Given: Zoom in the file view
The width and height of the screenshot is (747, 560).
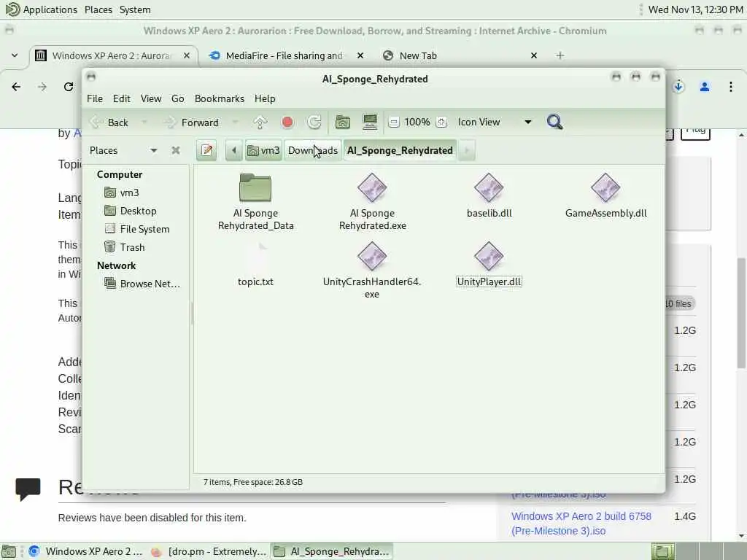Looking at the screenshot, I should [441, 122].
